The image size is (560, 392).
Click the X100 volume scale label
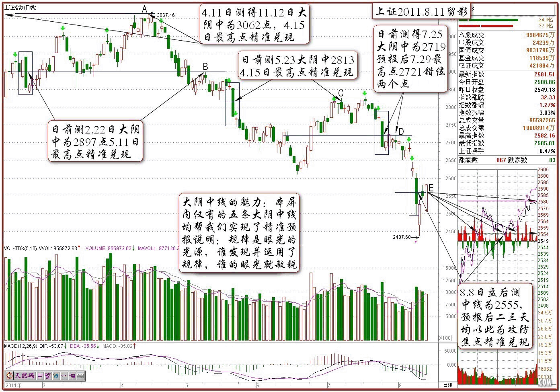tap(445, 338)
